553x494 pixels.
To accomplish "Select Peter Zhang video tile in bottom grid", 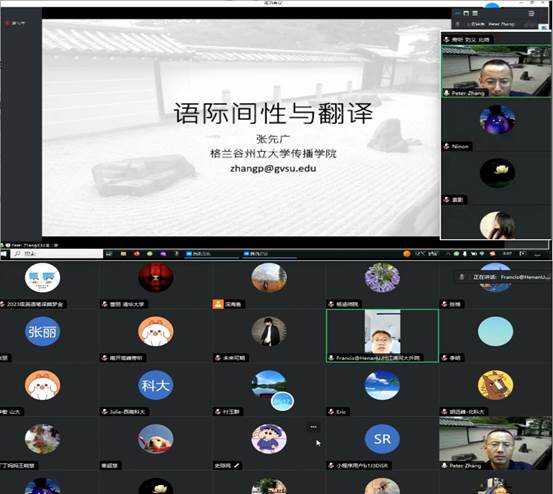I will [495, 443].
